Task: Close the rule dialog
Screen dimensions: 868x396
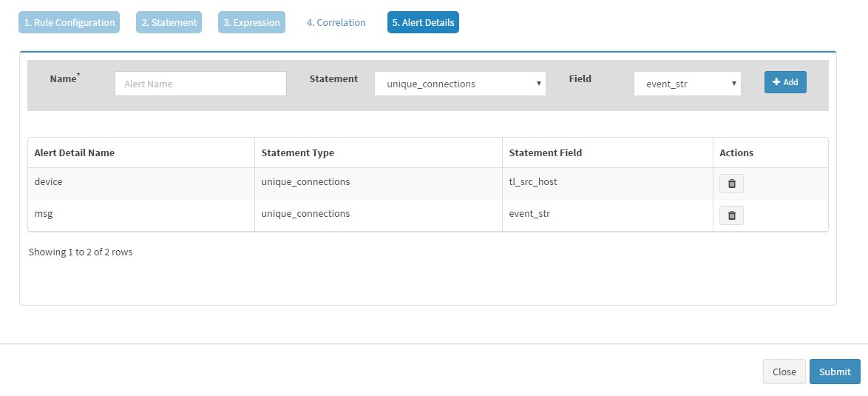Action: pos(784,372)
